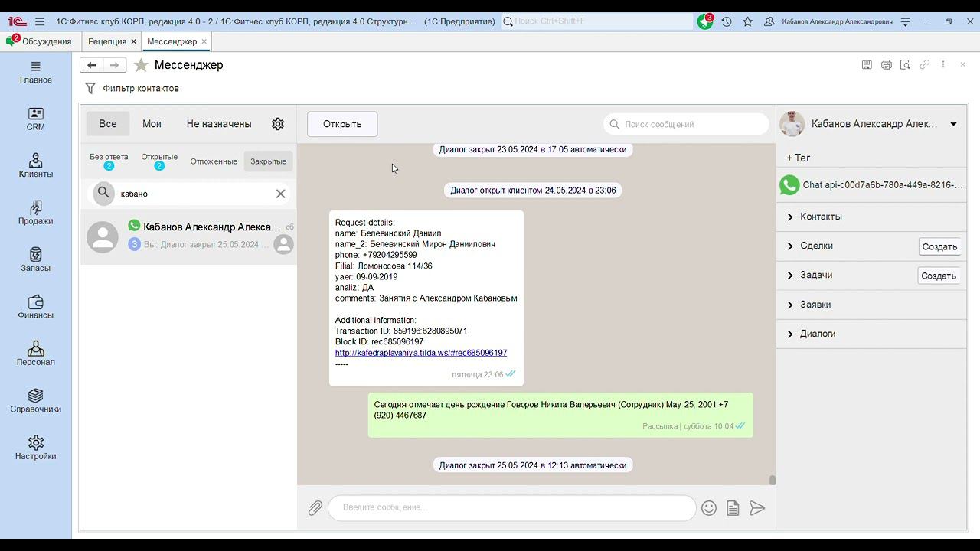This screenshot has width=980, height=551.
Task: Click the print preview icon
Action: [x=905, y=65]
